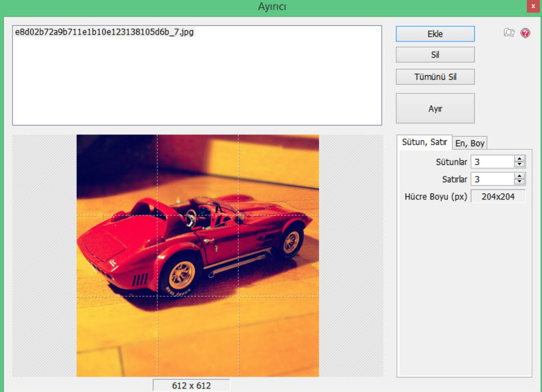The height and width of the screenshot is (392, 542).
Task: Focus the Satırlar number field
Action: tap(493, 179)
